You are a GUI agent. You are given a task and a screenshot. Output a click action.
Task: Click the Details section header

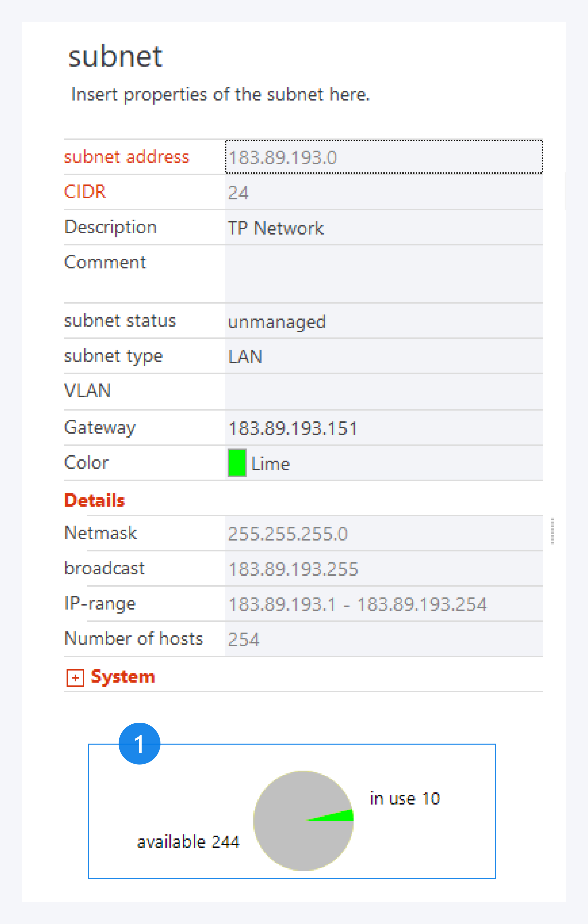coord(95,500)
